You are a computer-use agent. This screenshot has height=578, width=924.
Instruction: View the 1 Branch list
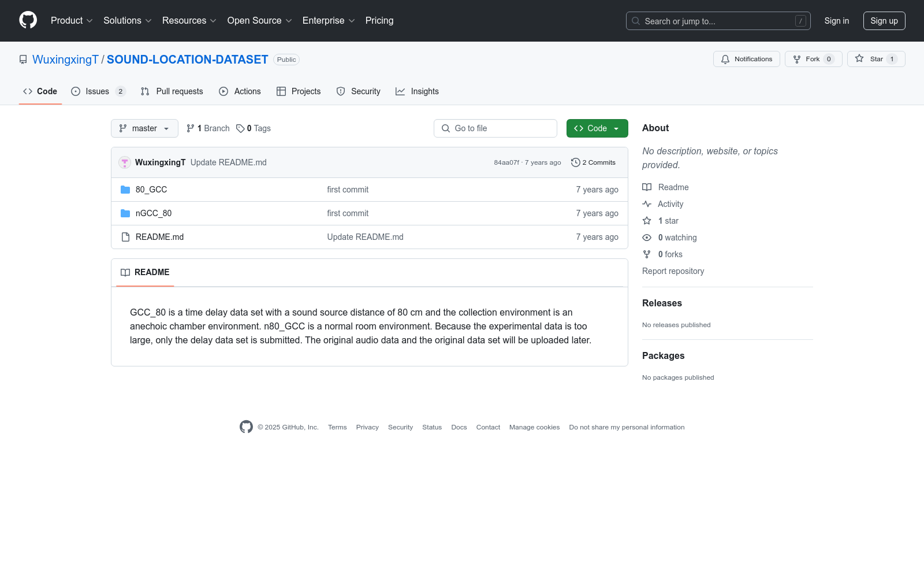click(x=208, y=128)
